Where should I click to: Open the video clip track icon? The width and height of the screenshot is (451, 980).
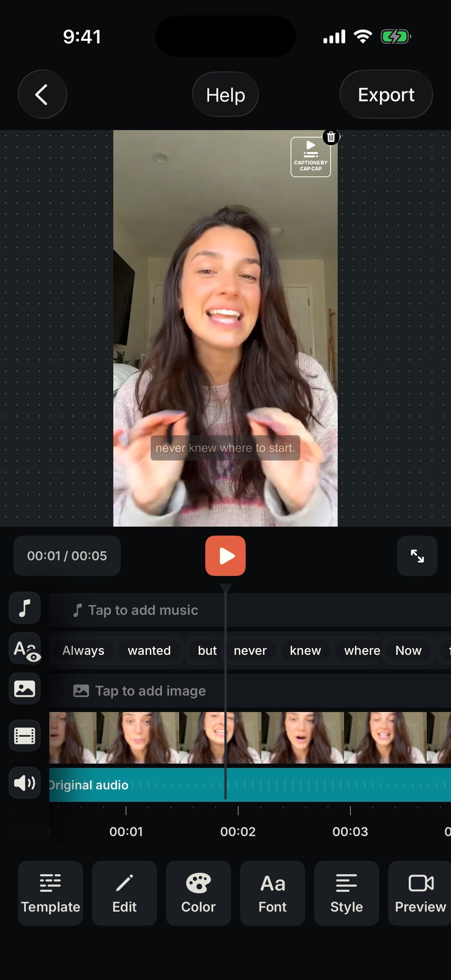pyautogui.click(x=25, y=736)
